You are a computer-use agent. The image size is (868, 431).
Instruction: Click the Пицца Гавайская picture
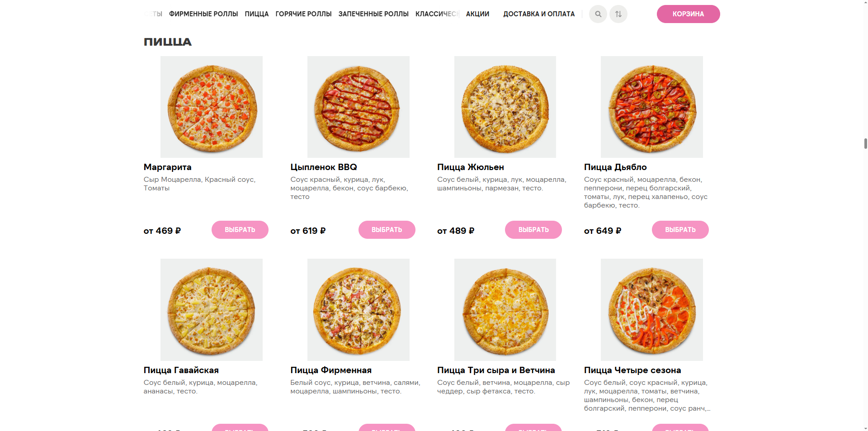211,309
